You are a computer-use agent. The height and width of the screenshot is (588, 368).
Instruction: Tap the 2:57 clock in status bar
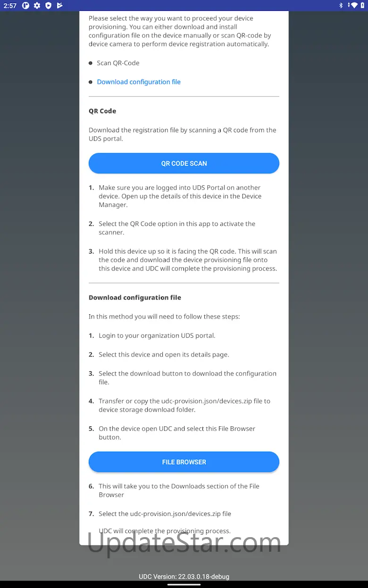pos(10,6)
